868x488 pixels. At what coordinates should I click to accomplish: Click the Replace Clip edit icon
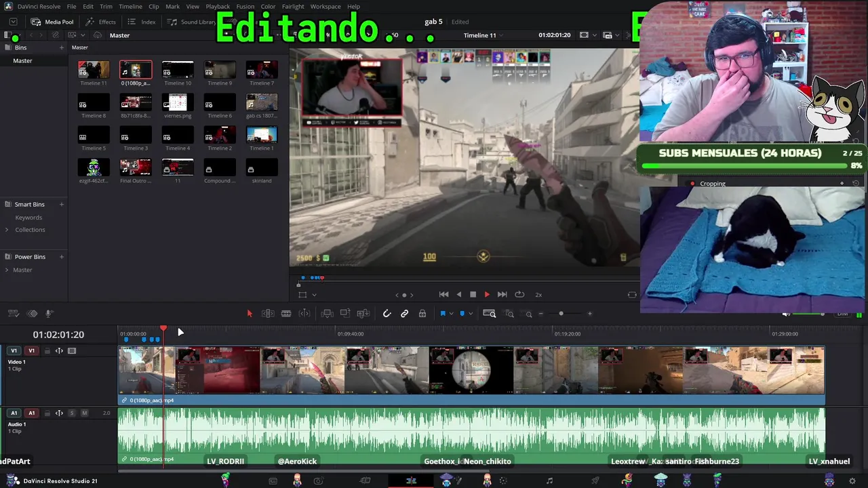point(363,313)
